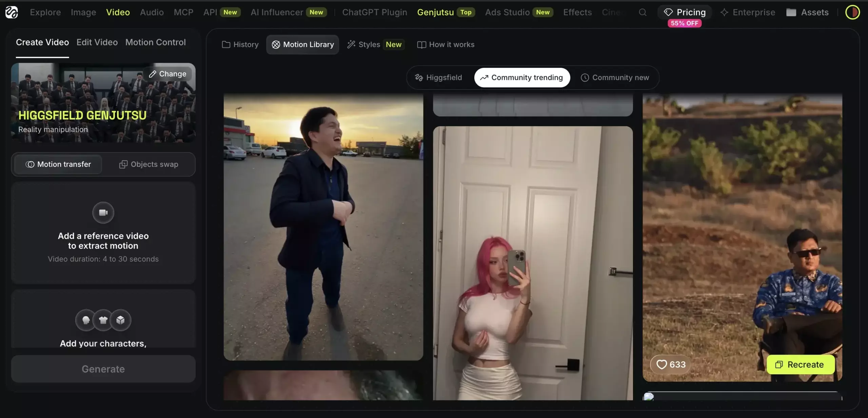Select the Community new filter
This screenshot has height=418, width=868.
point(615,77)
